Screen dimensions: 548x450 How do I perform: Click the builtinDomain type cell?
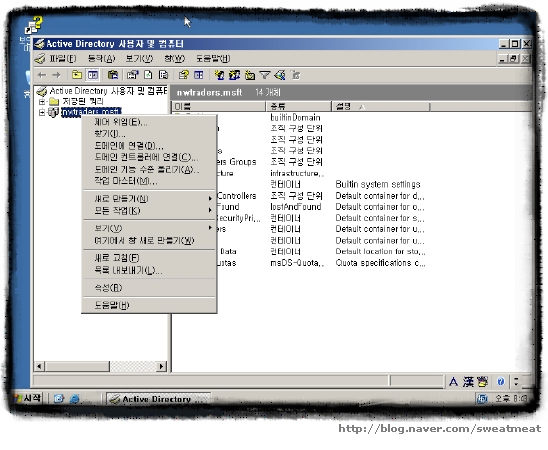click(295, 117)
